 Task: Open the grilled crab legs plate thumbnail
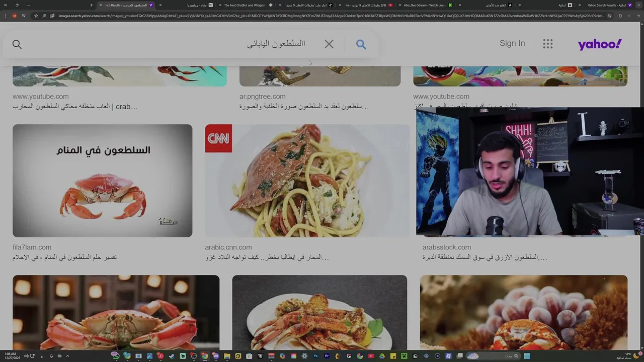(319, 312)
